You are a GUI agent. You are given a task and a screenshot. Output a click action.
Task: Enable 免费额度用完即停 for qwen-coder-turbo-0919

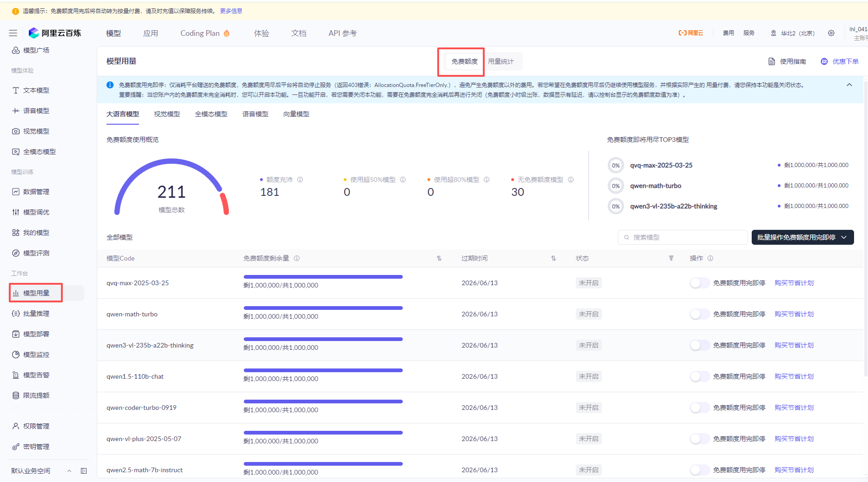(700, 408)
